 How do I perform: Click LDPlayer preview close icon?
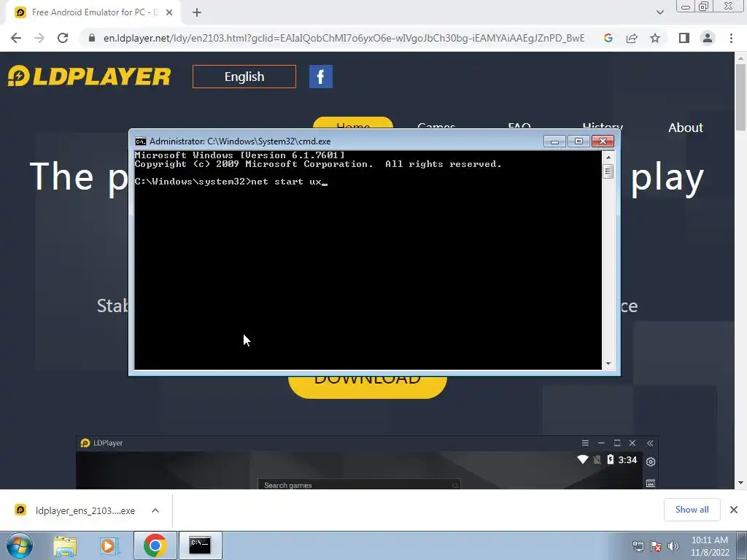click(x=632, y=443)
